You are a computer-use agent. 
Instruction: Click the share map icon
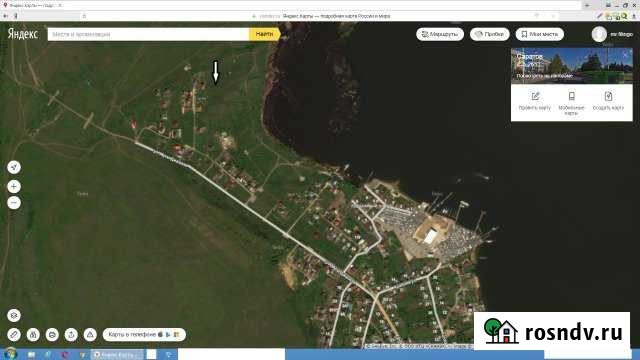coord(71,335)
